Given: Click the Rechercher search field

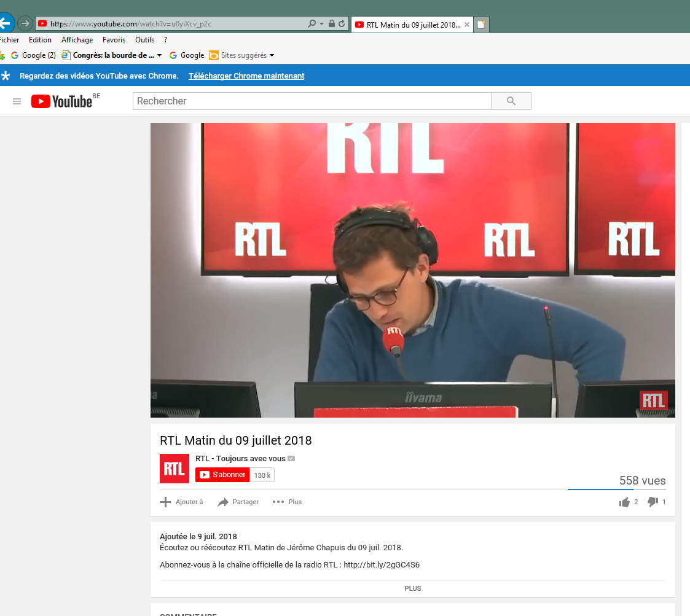Looking at the screenshot, I should click(312, 101).
